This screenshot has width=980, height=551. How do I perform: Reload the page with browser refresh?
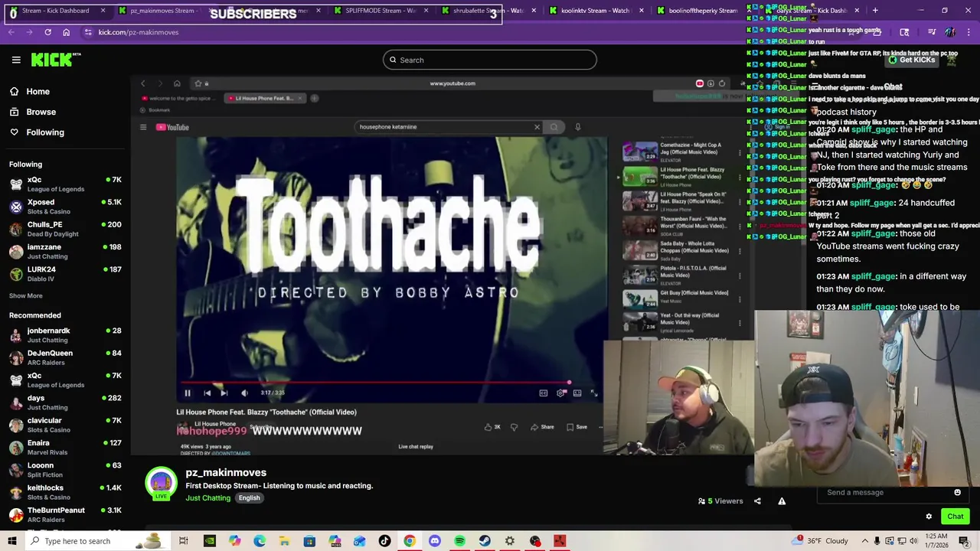47,32
